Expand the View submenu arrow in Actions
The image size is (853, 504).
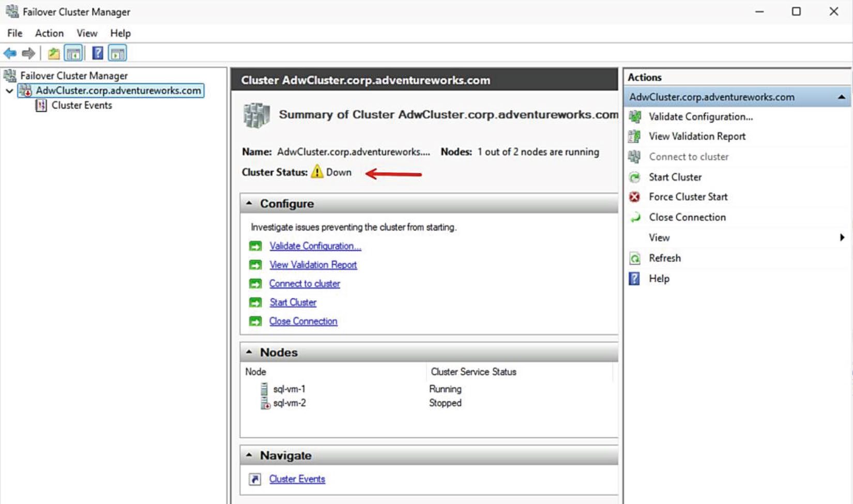842,237
